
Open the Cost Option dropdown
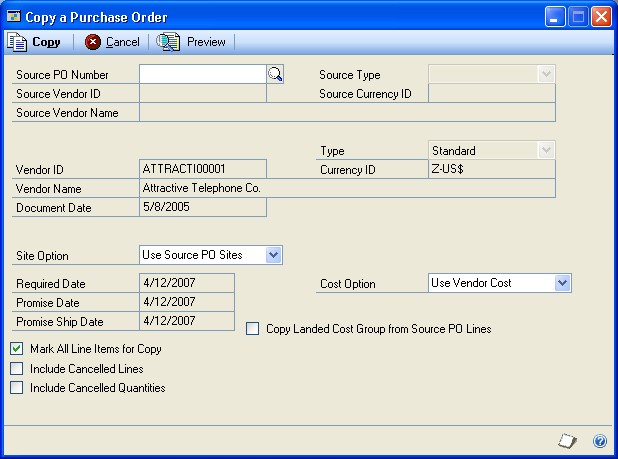pyautogui.click(x=562, y=283)
